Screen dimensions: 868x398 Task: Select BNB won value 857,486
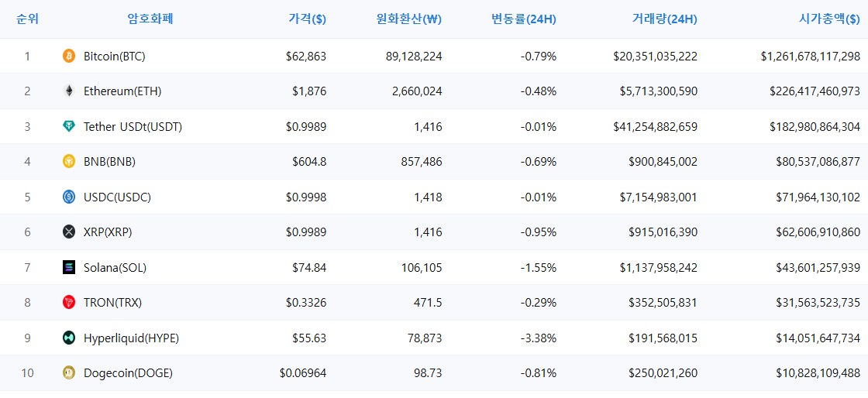tap(422, 161)
